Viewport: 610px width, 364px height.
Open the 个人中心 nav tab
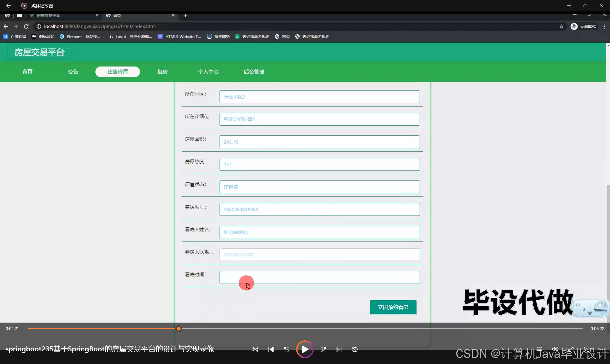[208, 72]
